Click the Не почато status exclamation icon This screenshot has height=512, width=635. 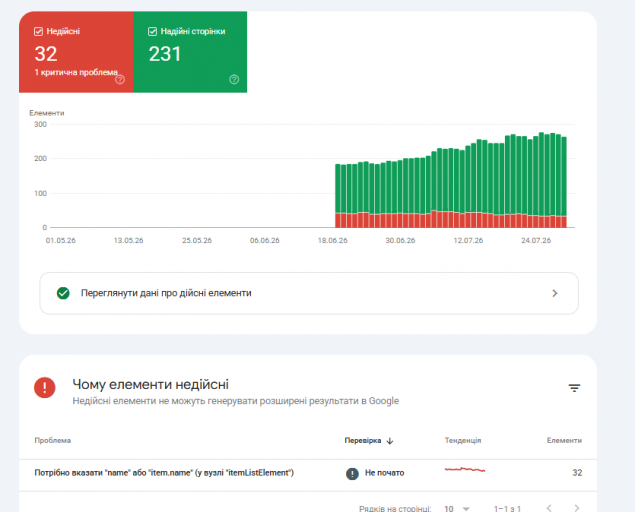pyautogui.click(x=352, y=473)
